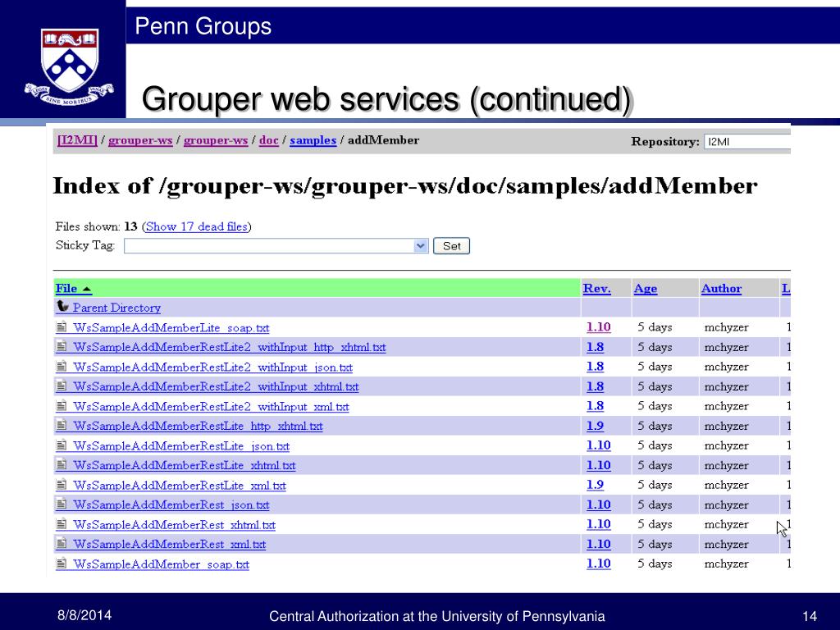The image size is (840, 630).
Task: Click file icon beside WsSampleAddMemberRestLite_xhtml.txt
Action: click(62, 464)
